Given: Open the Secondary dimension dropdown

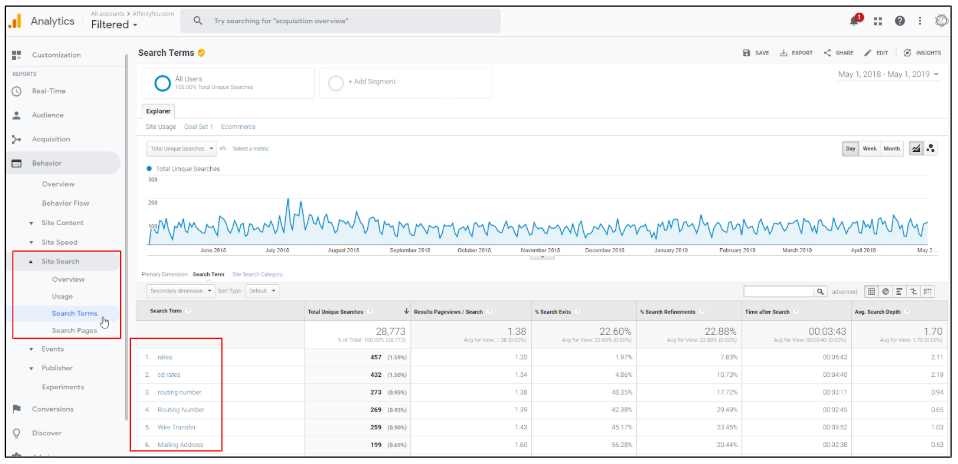Looking at the screenshot, I should click(181, 292).
